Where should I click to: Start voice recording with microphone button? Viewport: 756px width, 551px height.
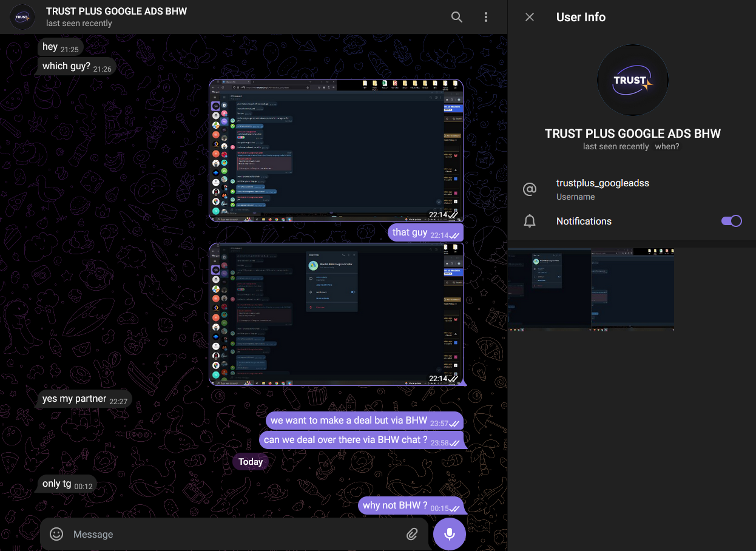[x=450, y=534]
